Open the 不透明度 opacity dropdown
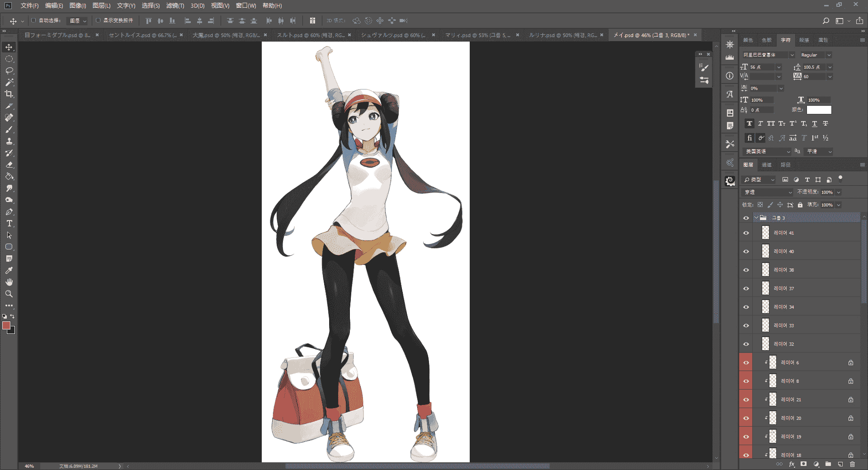The image size is (868, 470). click(x=839, y=192)
